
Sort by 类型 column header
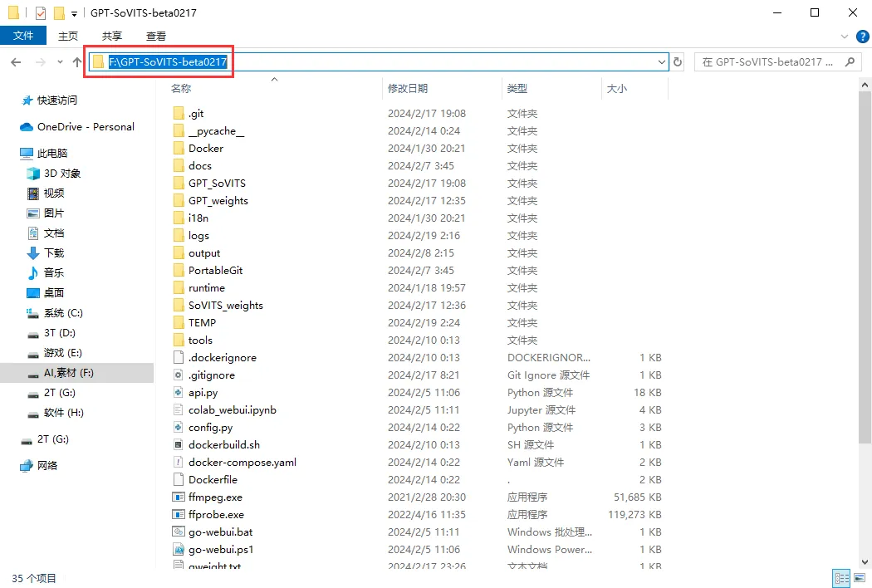pos(517,89)
